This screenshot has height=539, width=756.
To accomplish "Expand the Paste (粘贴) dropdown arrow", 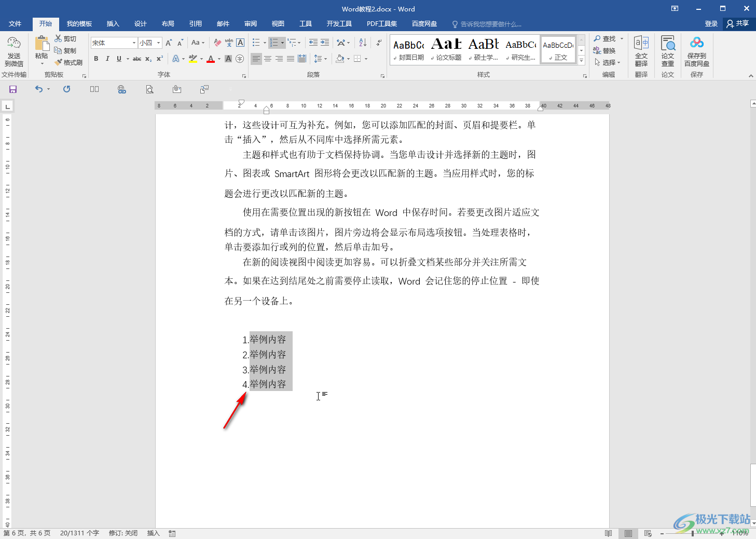I will (42, 64).
